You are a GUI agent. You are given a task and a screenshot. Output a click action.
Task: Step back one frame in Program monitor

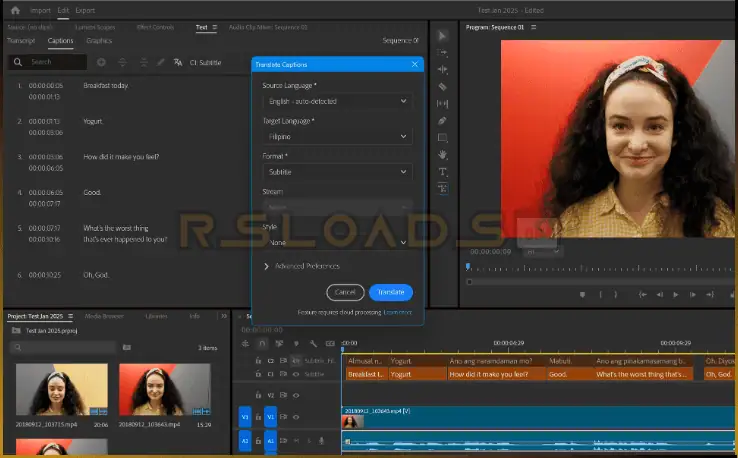[659, 295]
